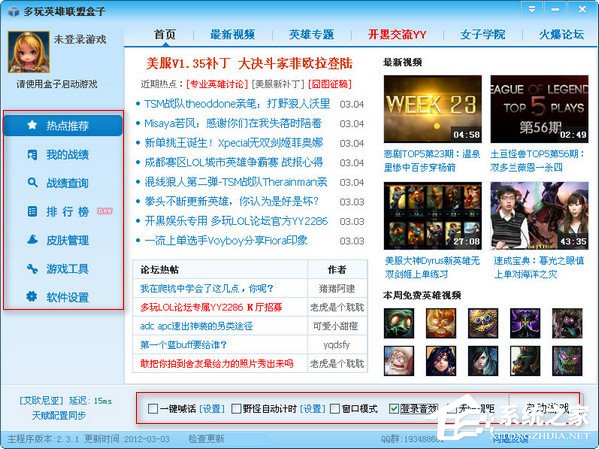
Task: Open the 女子学院 tab
Action: coord(482,34)
